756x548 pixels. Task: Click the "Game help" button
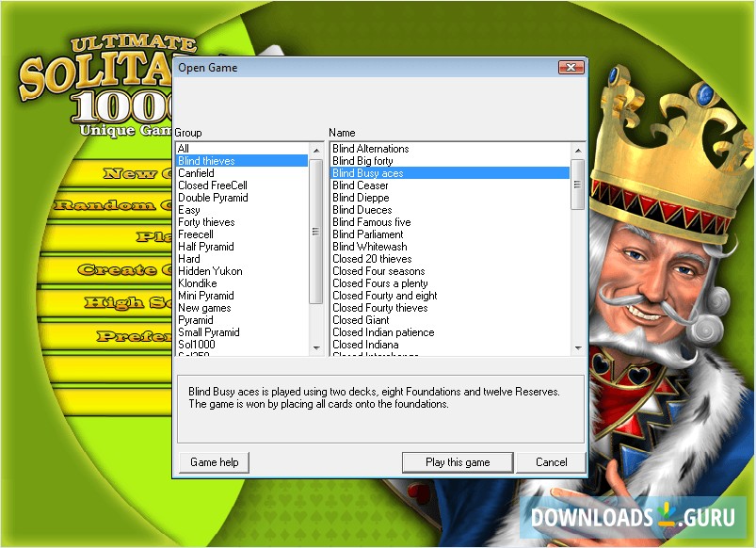(213, 462)
